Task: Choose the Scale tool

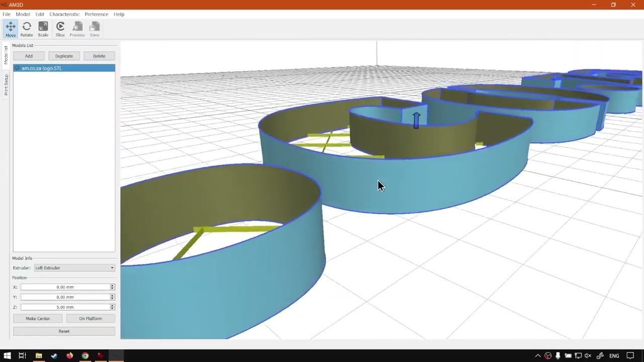Action: coord(43,29)
